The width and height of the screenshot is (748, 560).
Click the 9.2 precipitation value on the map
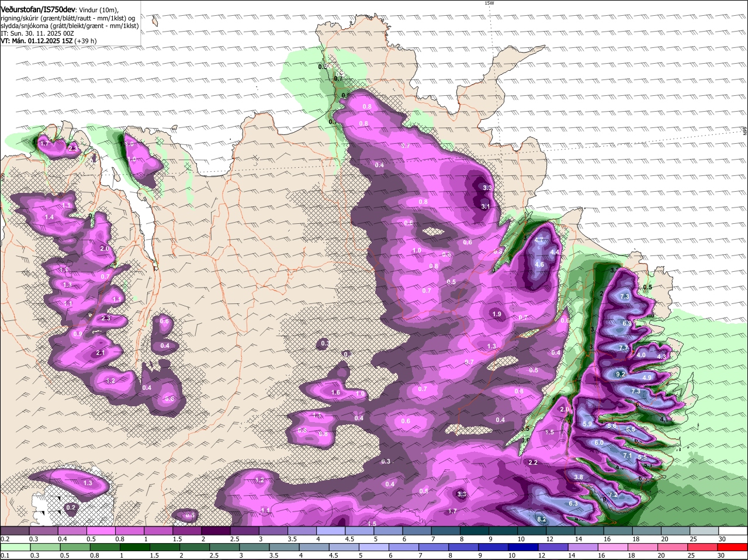pyautogui.click(x=621, y=374)
